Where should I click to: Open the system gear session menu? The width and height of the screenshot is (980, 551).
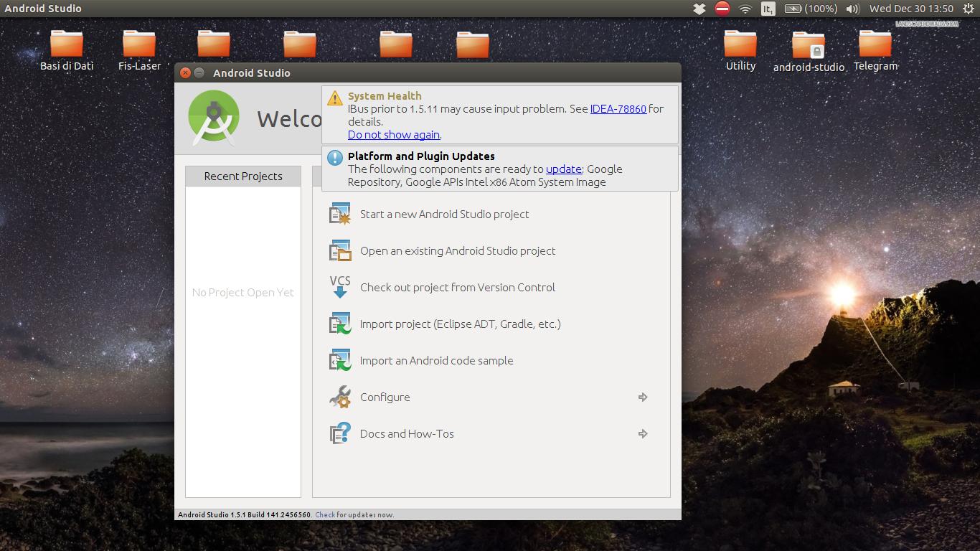coord(968,9)
